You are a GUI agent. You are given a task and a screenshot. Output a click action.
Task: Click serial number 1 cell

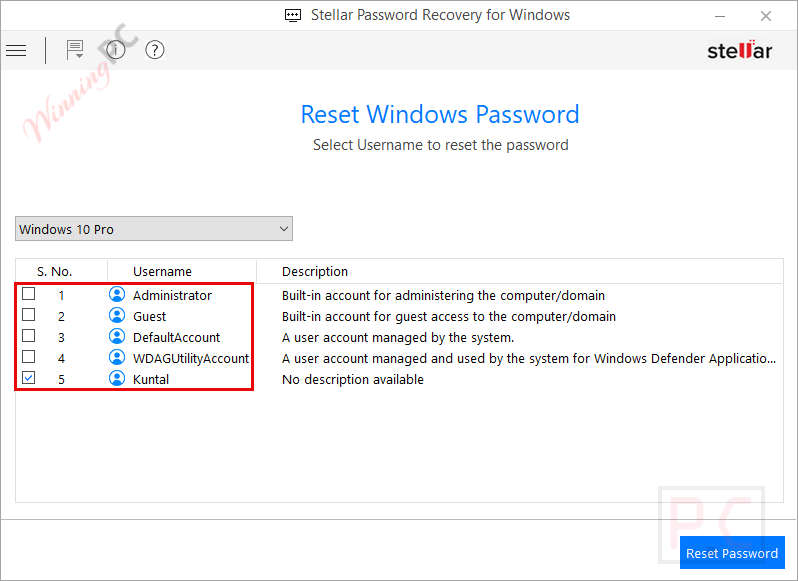click(x=61, y=296)
